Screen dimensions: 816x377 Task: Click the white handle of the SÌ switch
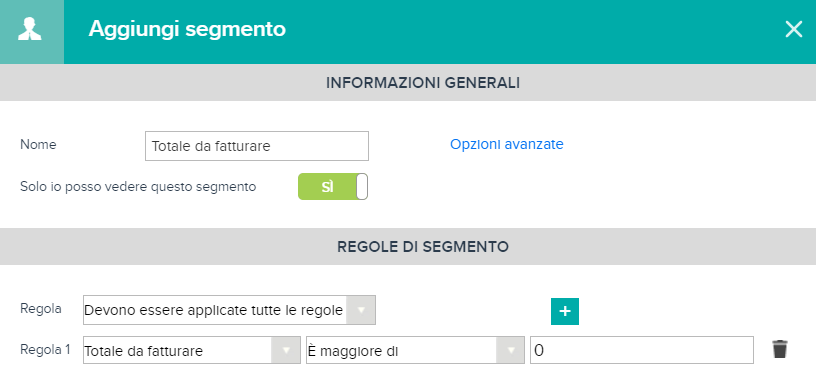pos(362,187)
